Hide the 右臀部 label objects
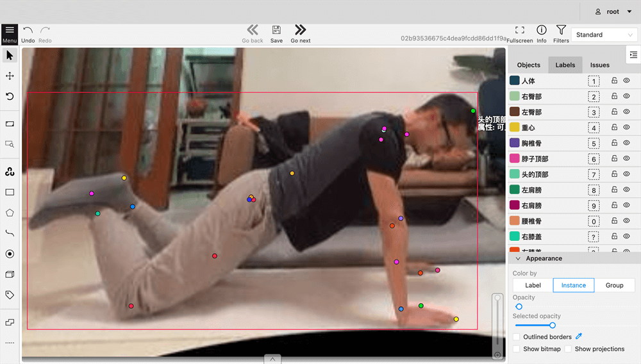641x364 pixels. (626, 96)
